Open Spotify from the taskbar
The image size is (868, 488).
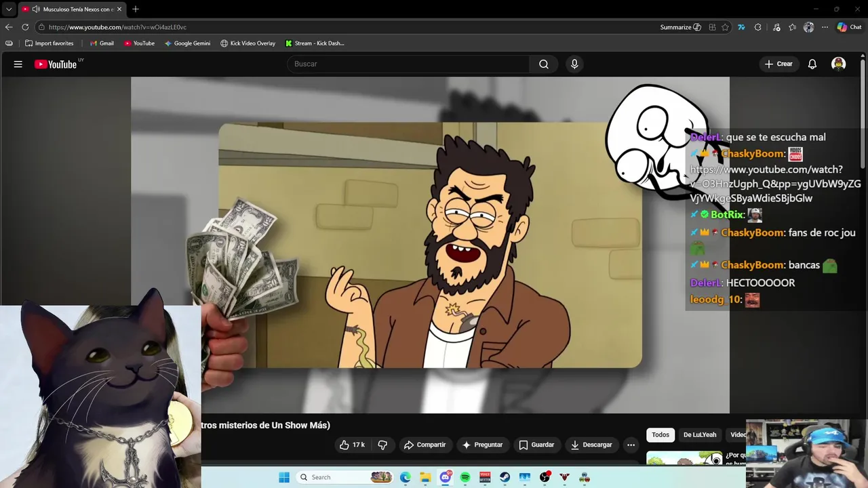465,477
